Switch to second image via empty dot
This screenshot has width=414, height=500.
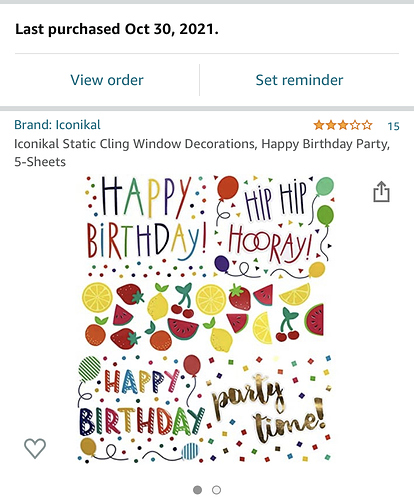coord(216,490)
